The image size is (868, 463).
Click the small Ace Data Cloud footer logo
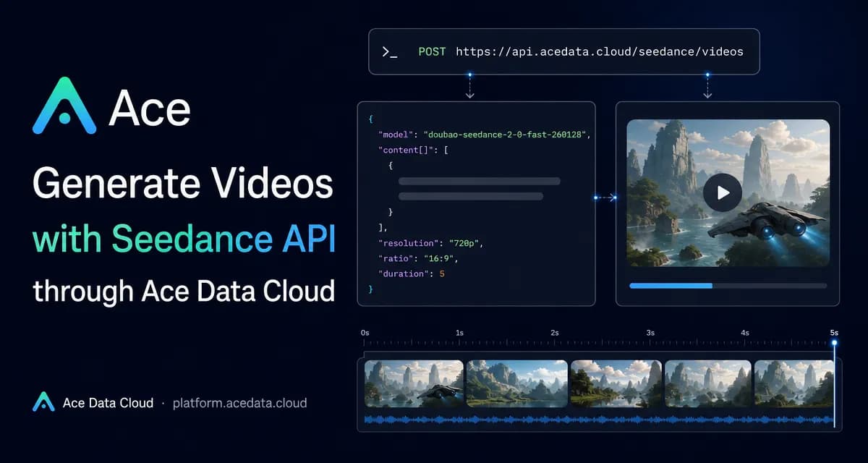[43, 402]
